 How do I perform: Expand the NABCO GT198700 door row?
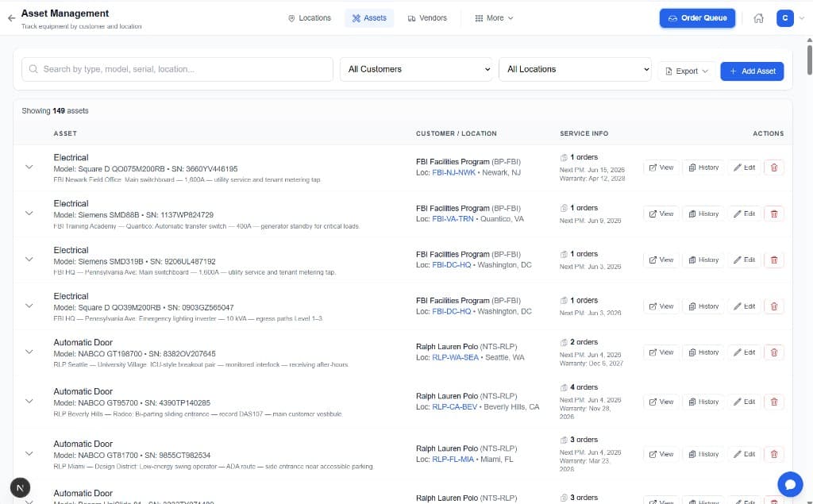tap(29, 352)
